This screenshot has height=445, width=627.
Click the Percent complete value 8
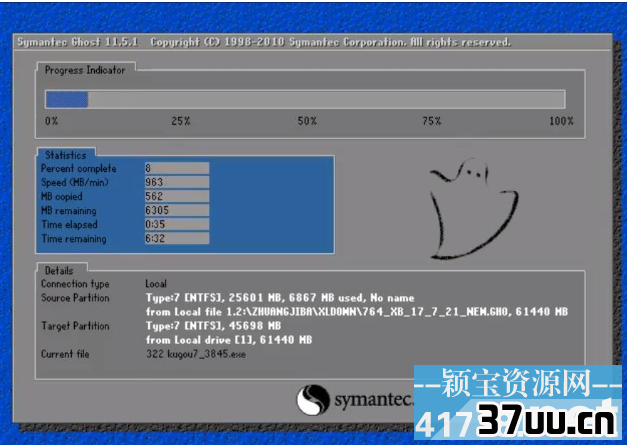click(x=177, y=168)
